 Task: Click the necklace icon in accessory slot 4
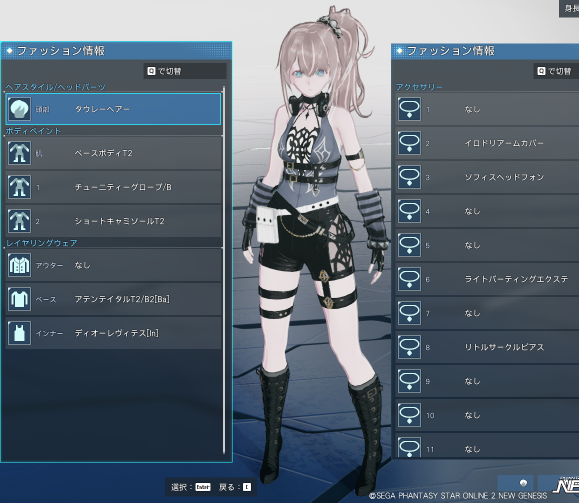[x=409, y=211]
